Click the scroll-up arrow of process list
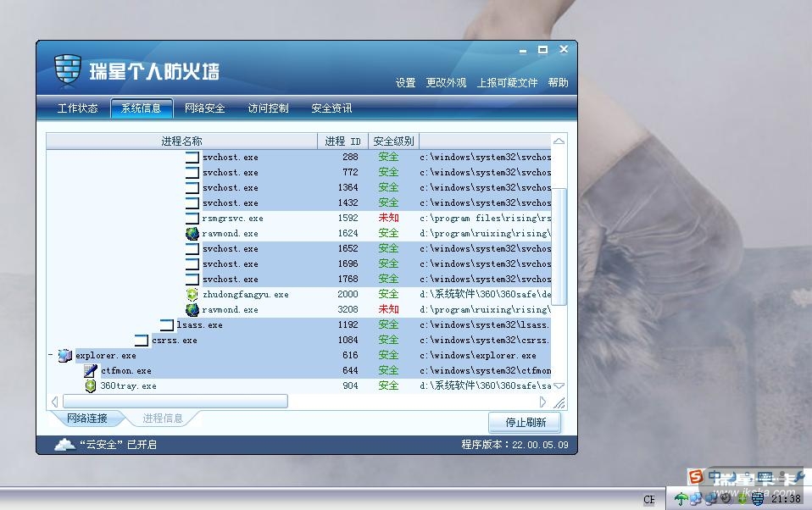Viewport: 812px width, 510px height. pyautogui.click(x=559, y=141)
